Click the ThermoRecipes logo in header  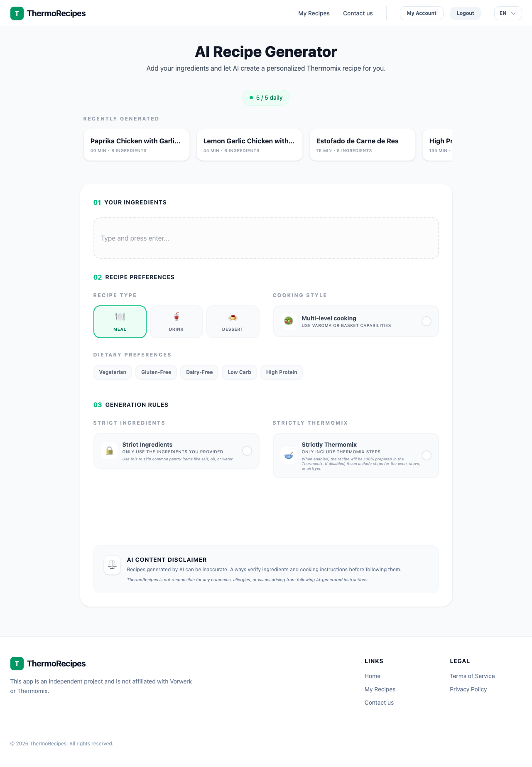(48, 13)
